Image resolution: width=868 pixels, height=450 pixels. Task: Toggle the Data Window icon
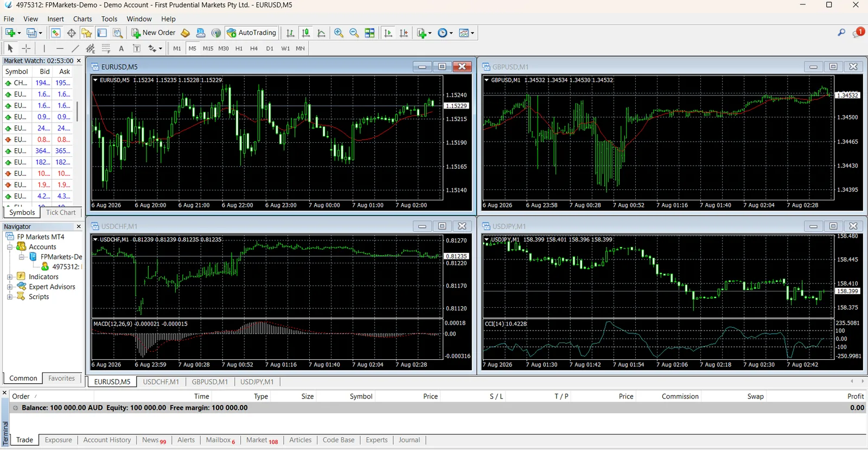(x=71, y=33)
